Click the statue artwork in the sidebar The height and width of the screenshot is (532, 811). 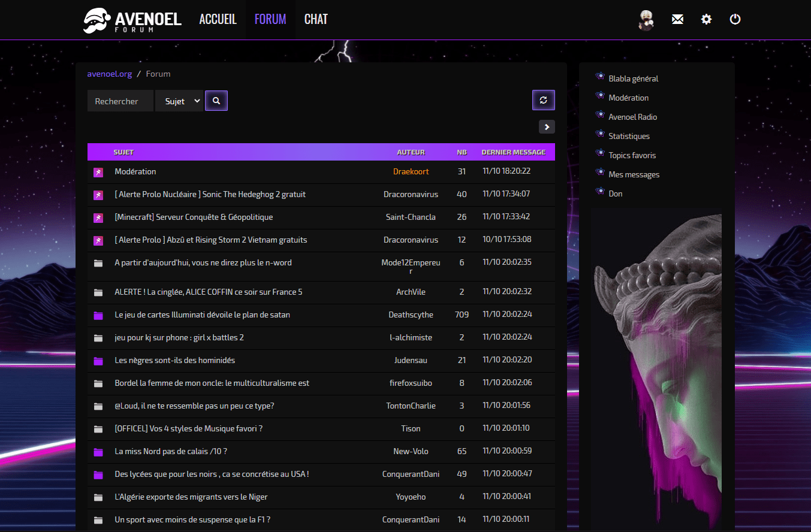656,368
